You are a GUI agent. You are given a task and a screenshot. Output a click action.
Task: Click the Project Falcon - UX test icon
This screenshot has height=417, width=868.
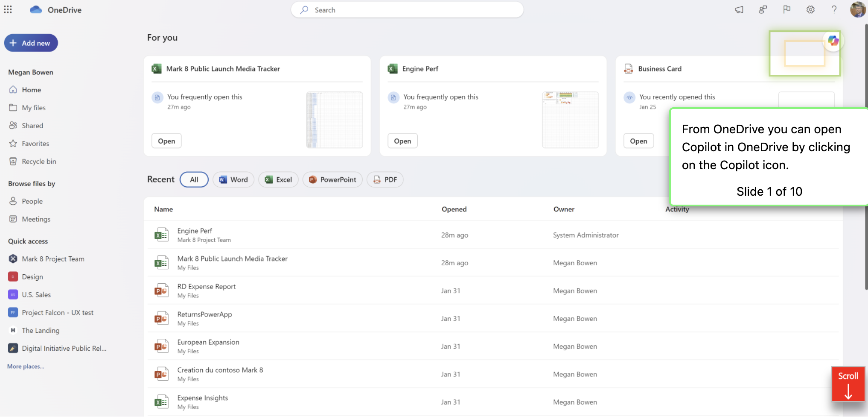13,313
